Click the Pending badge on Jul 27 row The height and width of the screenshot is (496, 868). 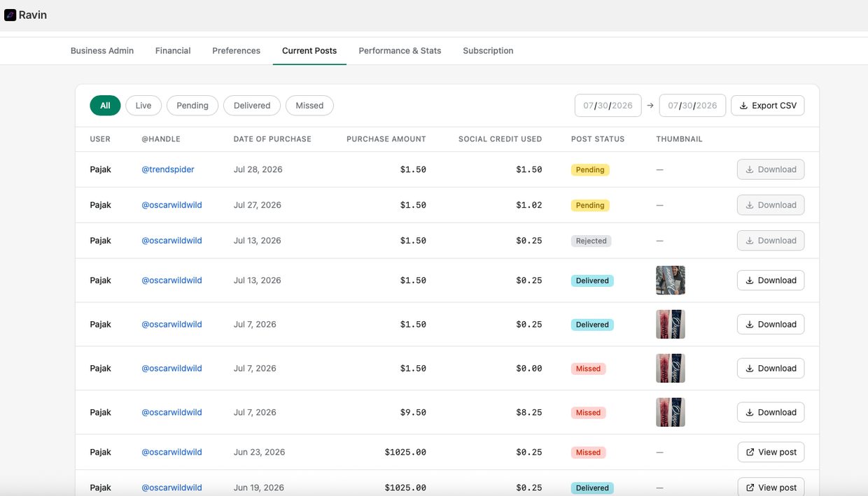pos(590,206)
